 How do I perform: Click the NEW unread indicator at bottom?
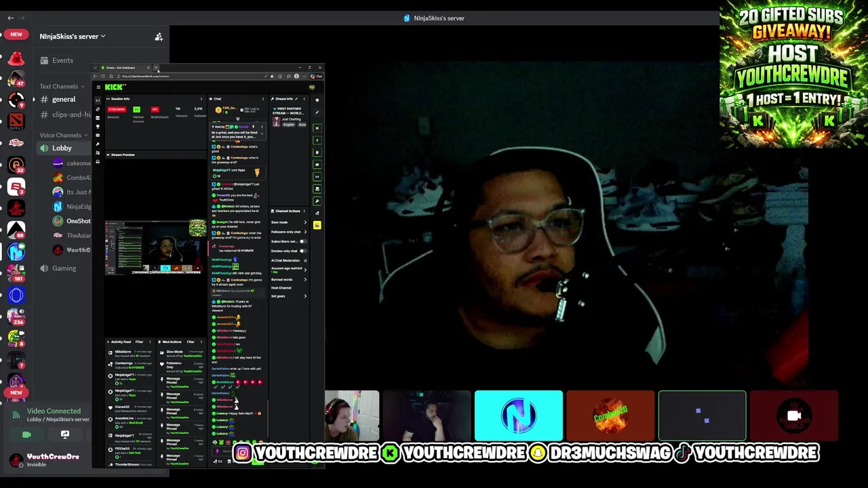pyautogui.click(x=16, y=392)
